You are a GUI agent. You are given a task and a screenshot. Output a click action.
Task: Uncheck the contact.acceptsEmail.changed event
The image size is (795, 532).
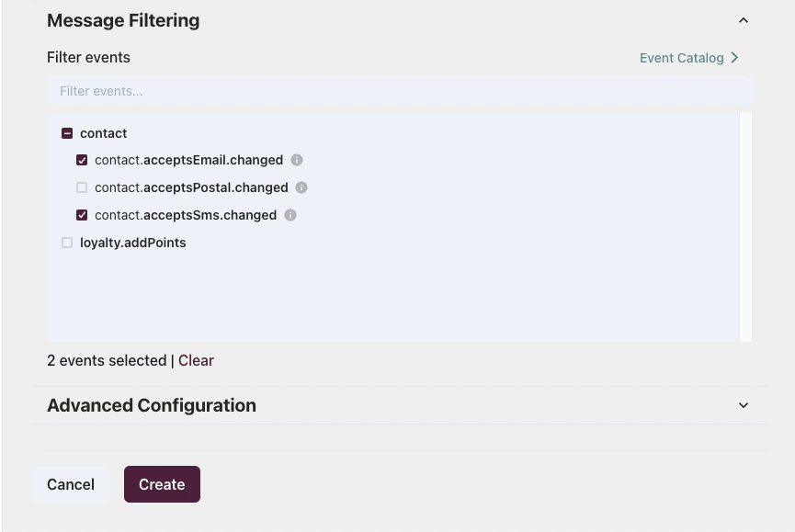[82, 160]
